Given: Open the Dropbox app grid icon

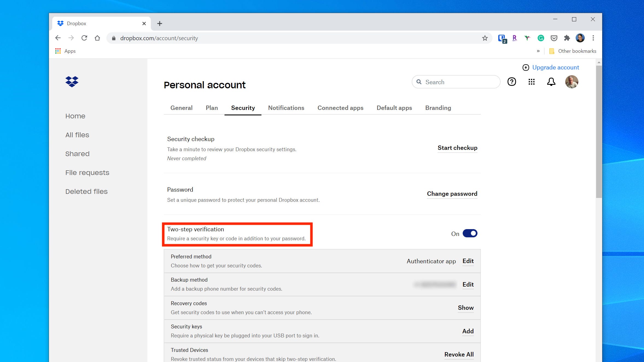Looking at the screenshot, I should (531, 82).
